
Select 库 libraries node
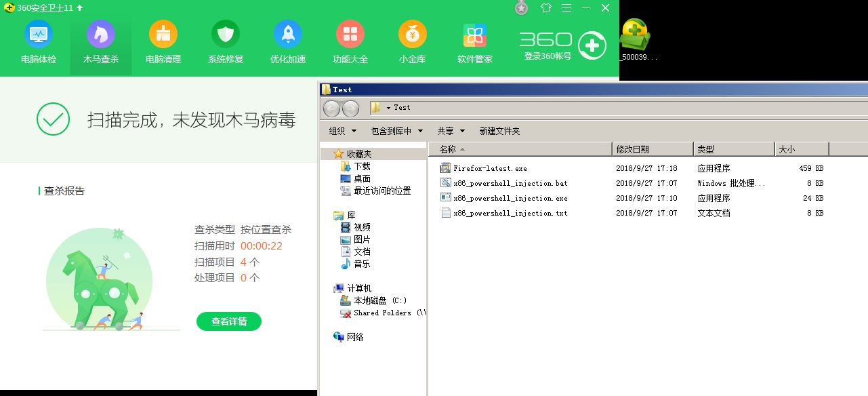pyautogui.click(x=351, y=215)
